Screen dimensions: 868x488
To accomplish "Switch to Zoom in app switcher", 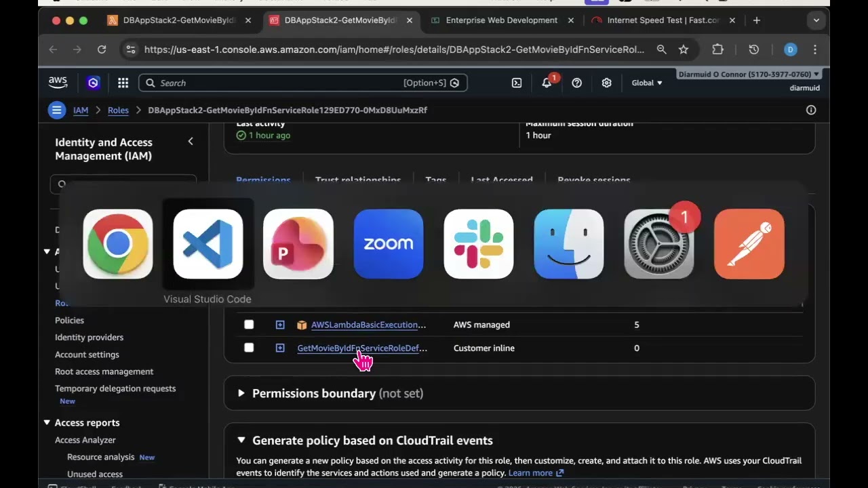I will click(x=389, y=244).
